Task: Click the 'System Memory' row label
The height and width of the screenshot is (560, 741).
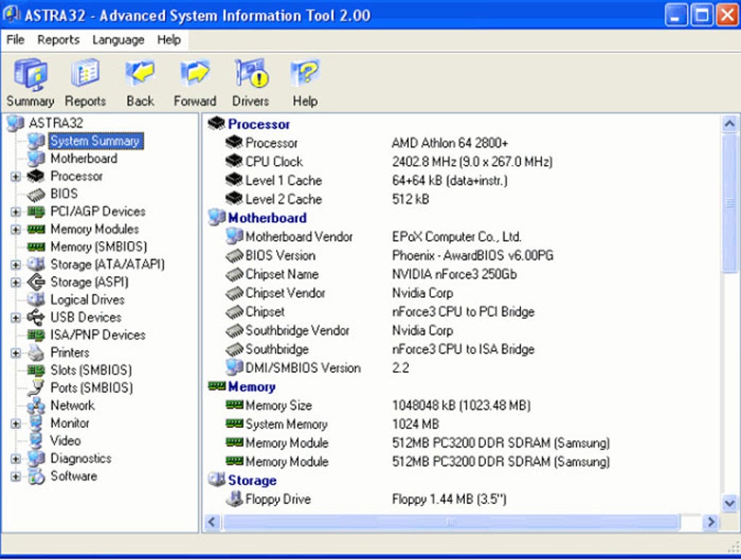Action: [x=286, y=424]
